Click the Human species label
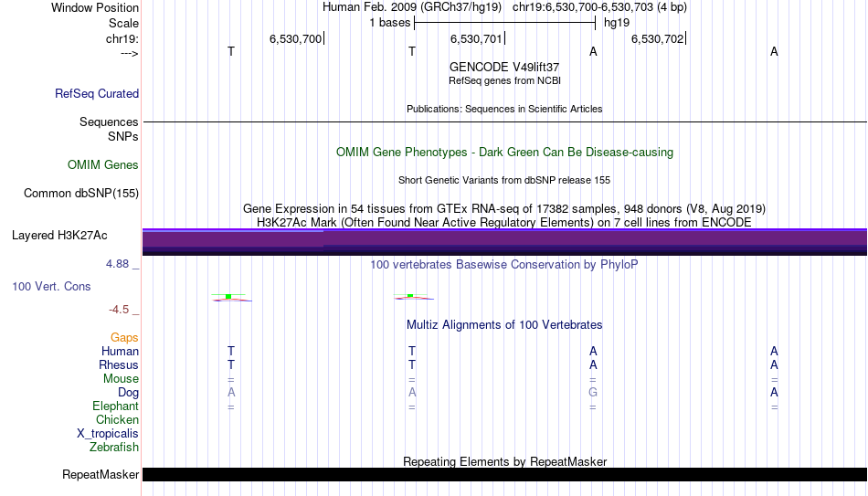Image resolution: width=868 pixels, height=496 pixels. tap(120, 351)
